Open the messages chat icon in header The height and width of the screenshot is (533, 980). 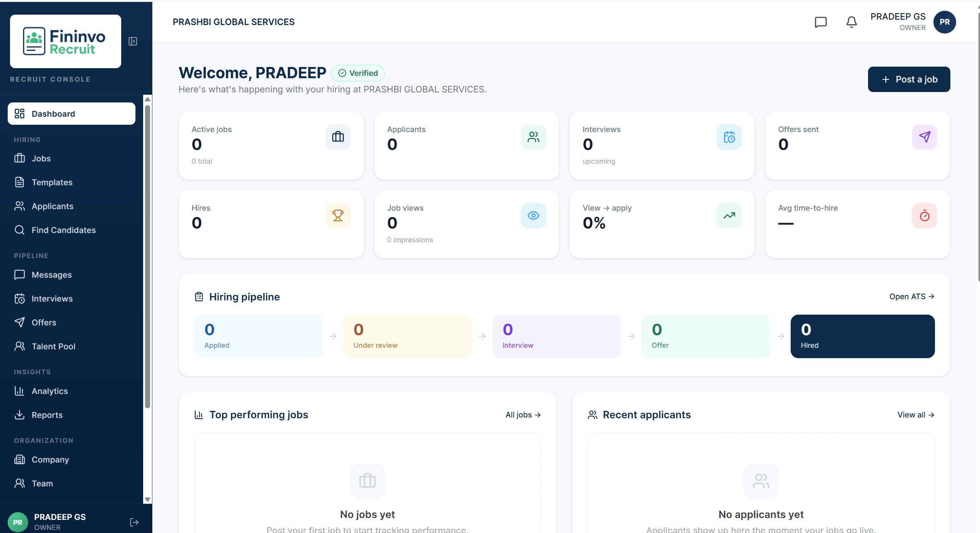[820, 22]
